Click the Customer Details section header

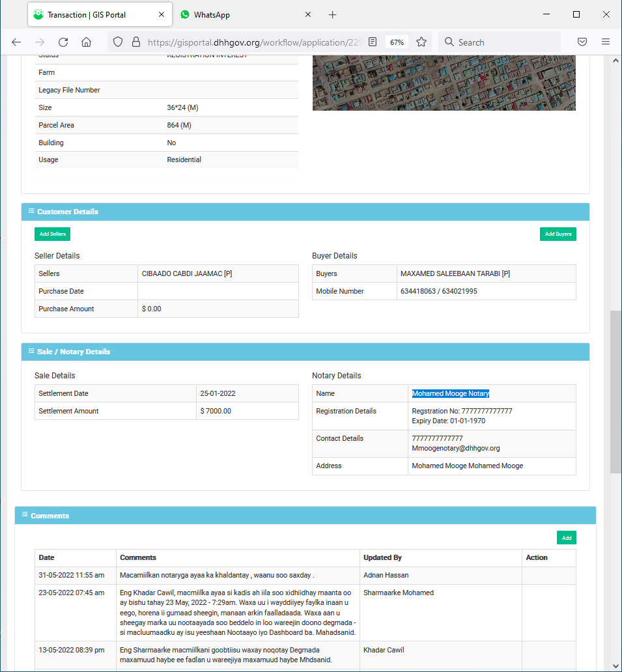tap(305, 212)
